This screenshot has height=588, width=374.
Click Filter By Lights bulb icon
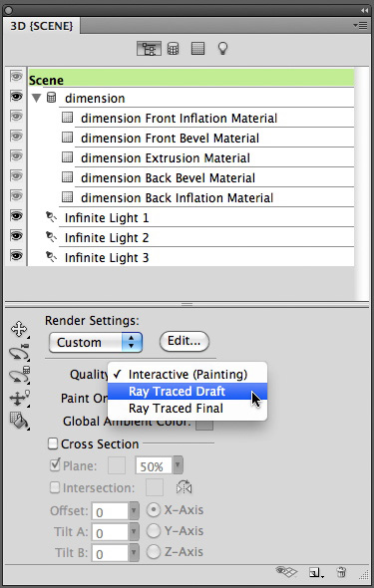[222, 49]
